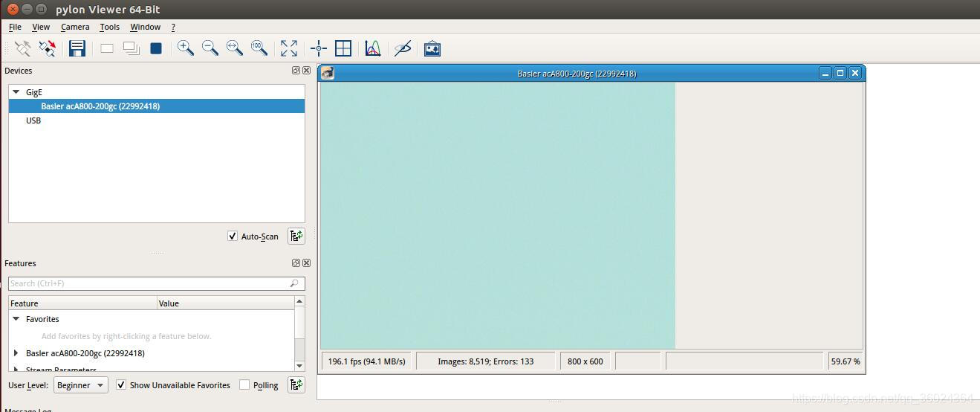Click refresh device list icon beside Auto-Scan
This screenshot has width=980, height=412.
[x=296, y=236]
